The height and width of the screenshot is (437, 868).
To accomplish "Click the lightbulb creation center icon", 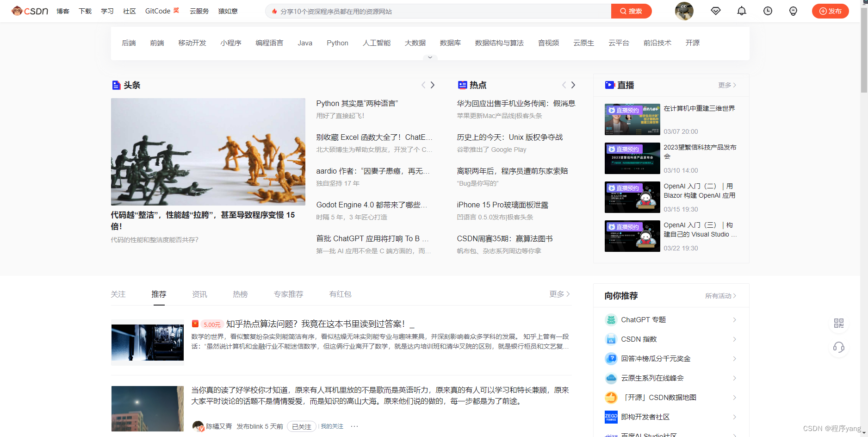I will coord(793,11).
